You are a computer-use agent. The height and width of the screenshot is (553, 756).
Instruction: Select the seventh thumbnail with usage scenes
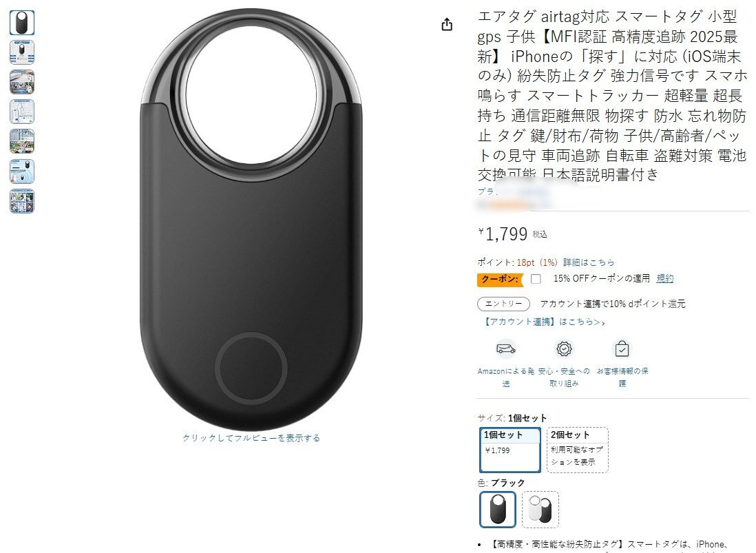click(22, 201)
